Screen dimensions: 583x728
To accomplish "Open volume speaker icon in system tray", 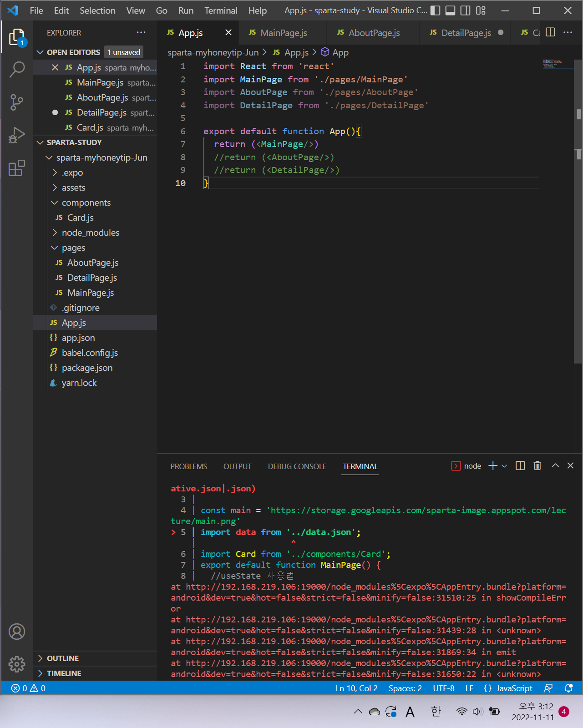I will pyautogui.click(x=477, y=712).
